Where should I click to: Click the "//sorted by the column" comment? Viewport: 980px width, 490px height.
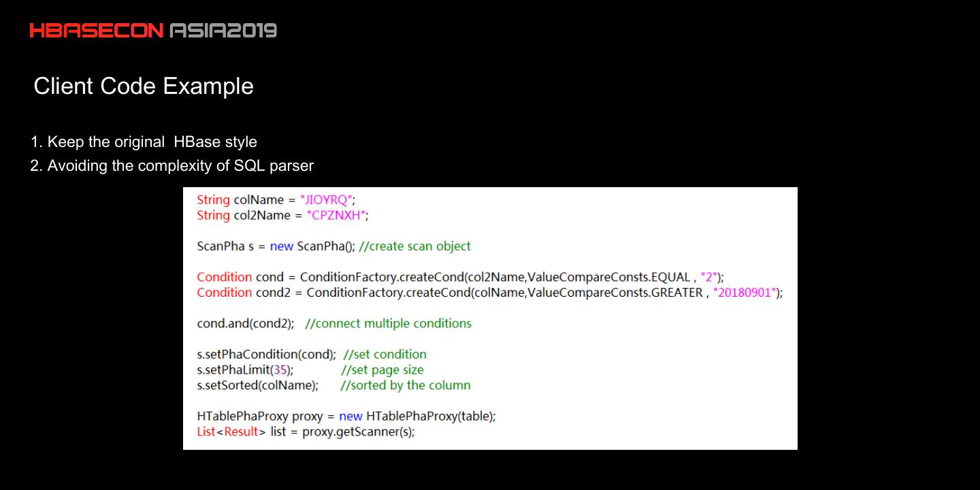pos(406,386)
